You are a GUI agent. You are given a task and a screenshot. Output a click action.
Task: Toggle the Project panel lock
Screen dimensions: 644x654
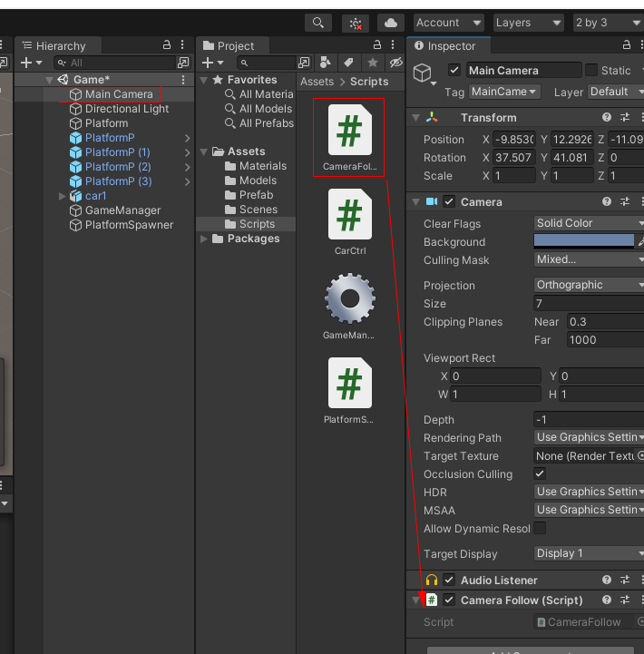tap(377, 45)
